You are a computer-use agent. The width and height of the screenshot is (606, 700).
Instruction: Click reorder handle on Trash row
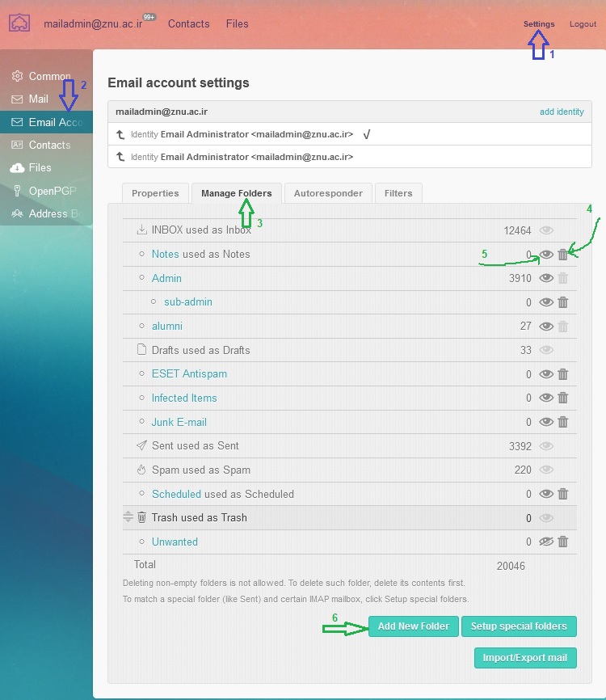point(128,517)
